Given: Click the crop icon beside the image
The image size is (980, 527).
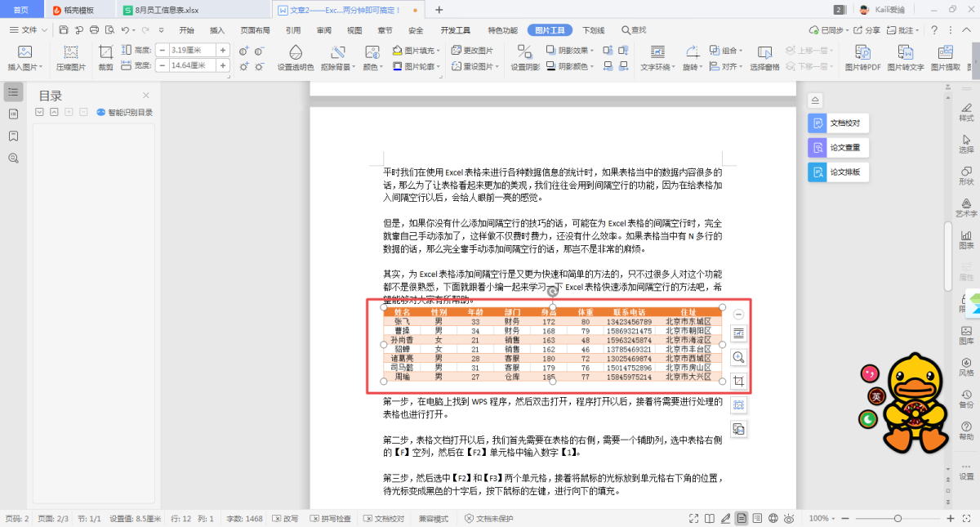Looking at the screenshot, I should coord(738,382).
